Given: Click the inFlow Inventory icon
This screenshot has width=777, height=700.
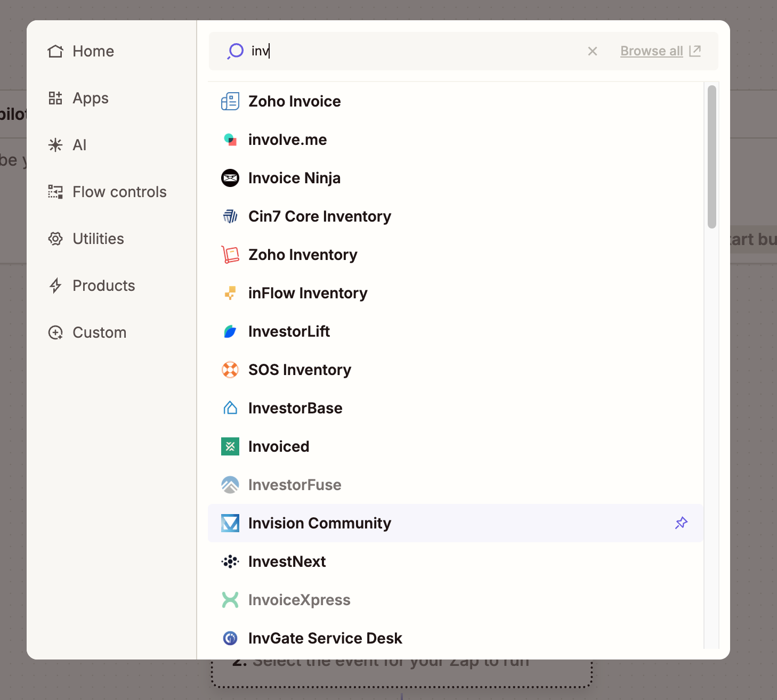Looking at the screenshot, I should tap(230, 293).
